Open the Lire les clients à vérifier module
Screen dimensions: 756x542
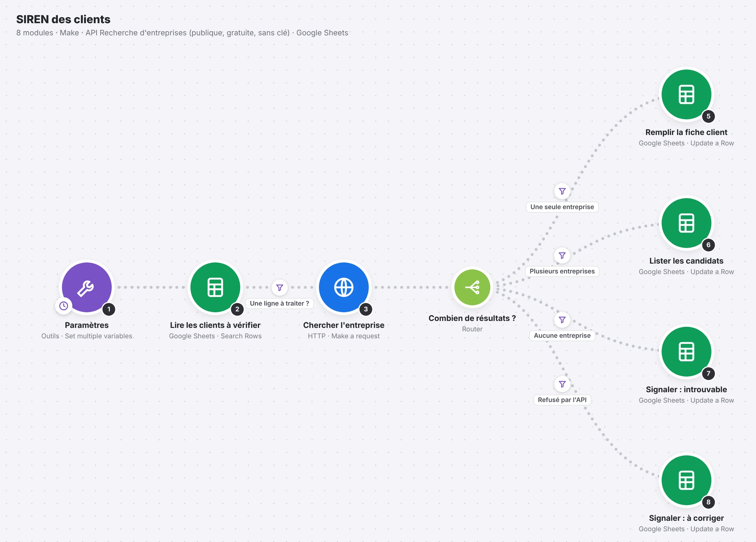click(215, 287)
